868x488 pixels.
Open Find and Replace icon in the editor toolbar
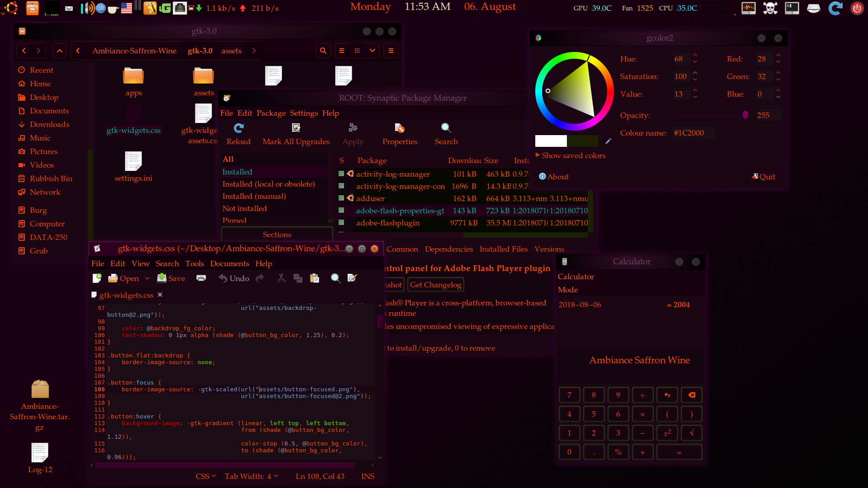tap(352, 278)
